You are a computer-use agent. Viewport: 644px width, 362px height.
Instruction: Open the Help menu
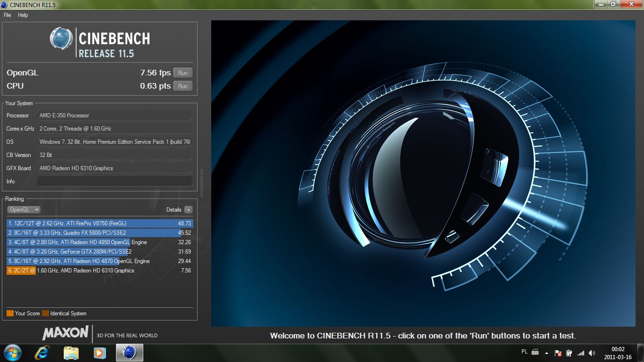tap(23, 15)
